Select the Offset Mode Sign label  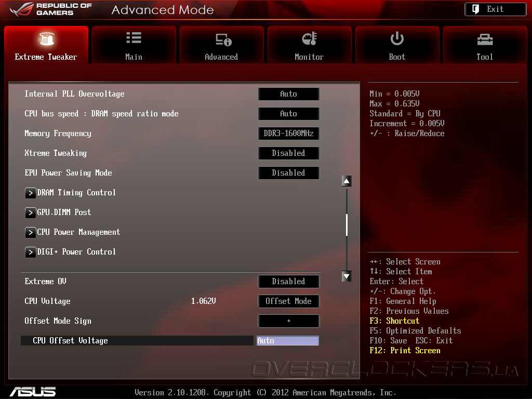pos(58,321)
